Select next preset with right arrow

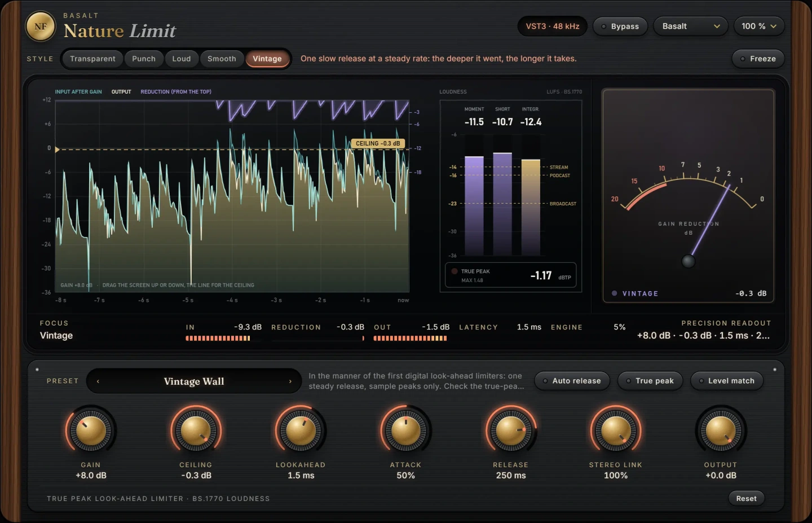click(290, 381)
